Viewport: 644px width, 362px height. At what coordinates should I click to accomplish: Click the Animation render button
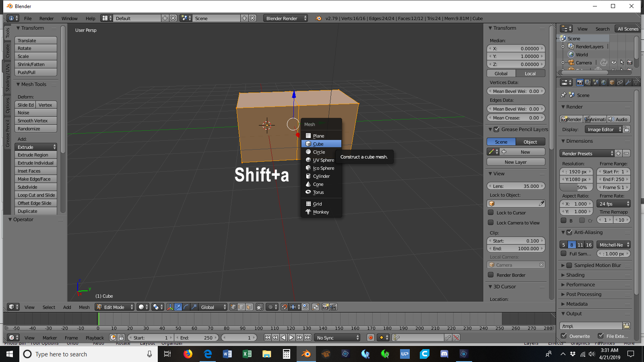pos(595,119)
